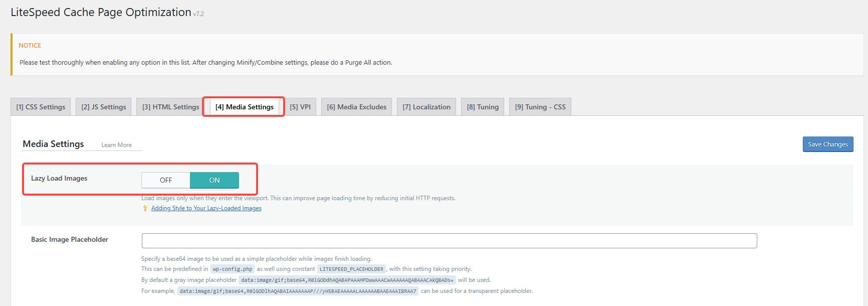Click the Save Changes button

[828, 144]
